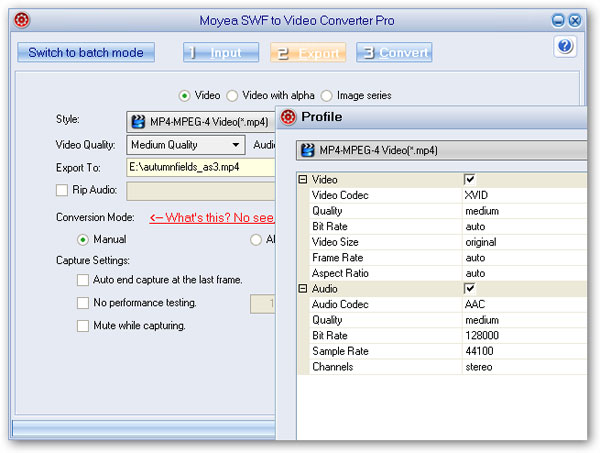Click the clapperboard icon in Style field

(138, 122)
